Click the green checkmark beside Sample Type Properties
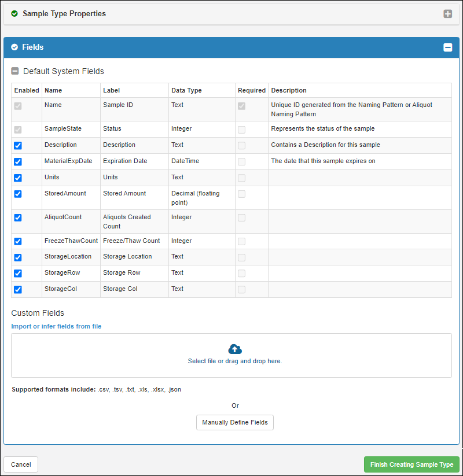 coord(14,13)
